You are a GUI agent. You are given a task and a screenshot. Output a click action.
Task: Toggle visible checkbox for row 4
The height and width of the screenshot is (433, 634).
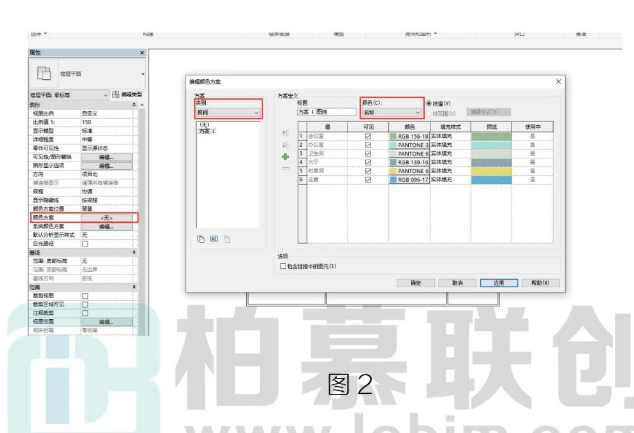pos(368,162)
